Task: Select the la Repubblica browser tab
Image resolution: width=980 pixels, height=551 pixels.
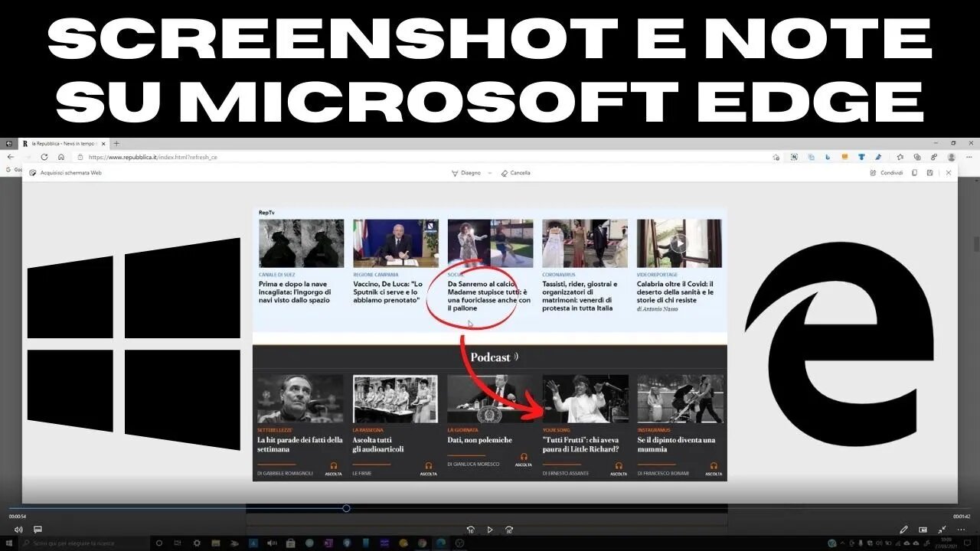Action: click(x=64, y=143)
